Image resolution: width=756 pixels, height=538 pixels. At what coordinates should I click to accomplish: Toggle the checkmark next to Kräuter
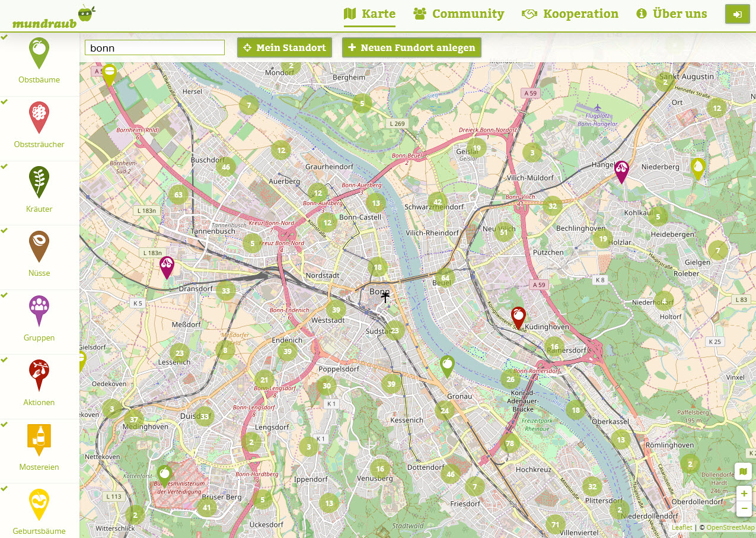click(5, 166)
